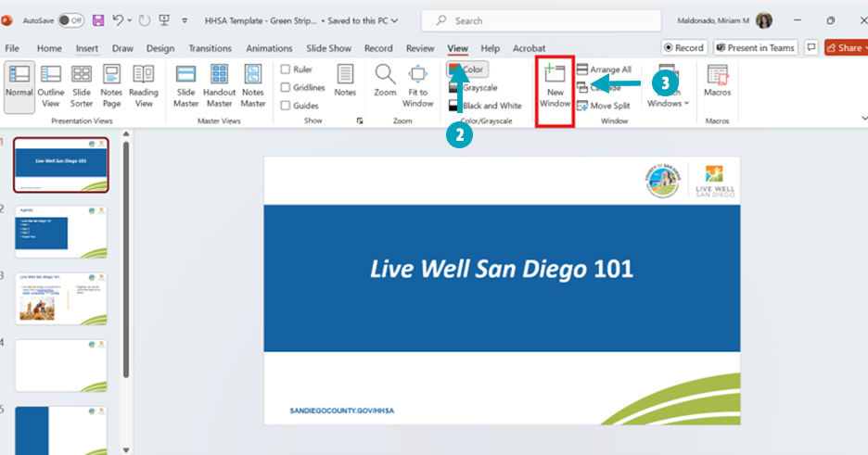This screenshot has width=868, height=455.
Task: Select blank slide 4 thumbnail
Action: click(x=61, y=365)
